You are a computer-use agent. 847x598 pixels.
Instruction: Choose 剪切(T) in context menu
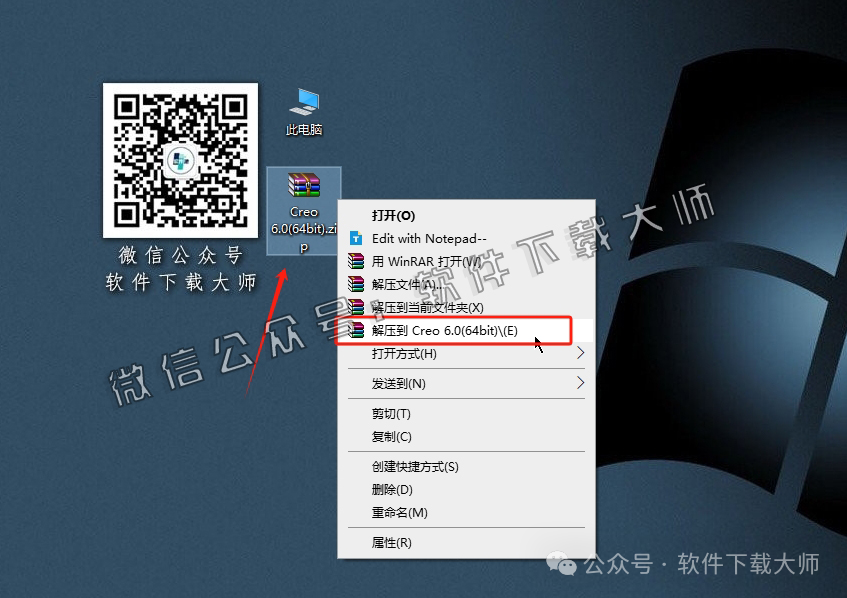tap(466, 414)
